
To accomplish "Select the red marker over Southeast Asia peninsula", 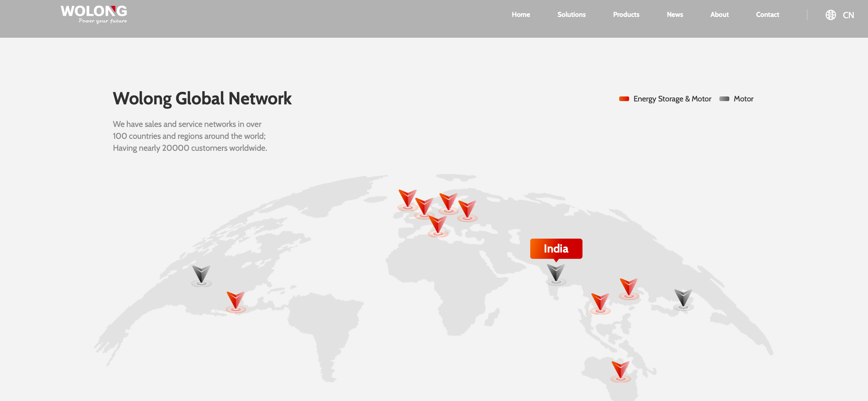I will pos(600,303).
